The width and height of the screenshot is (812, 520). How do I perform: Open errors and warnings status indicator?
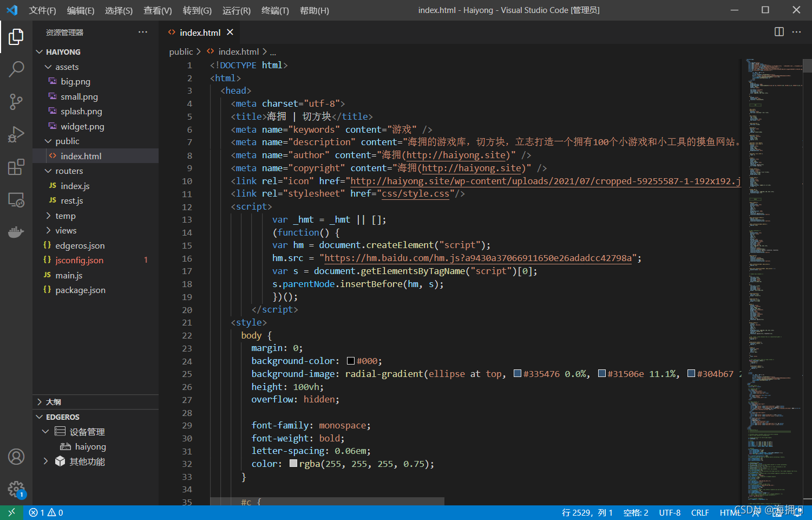click(46, 512)
